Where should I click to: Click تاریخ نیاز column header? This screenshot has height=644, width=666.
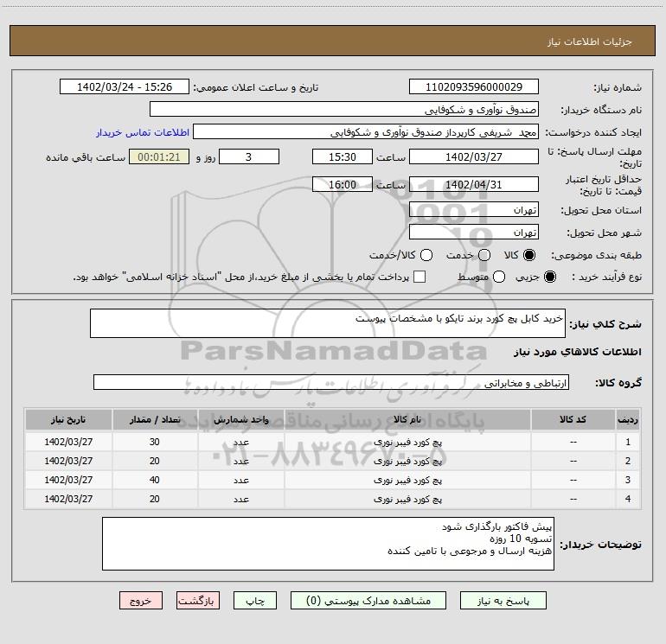tap(68, 419)
